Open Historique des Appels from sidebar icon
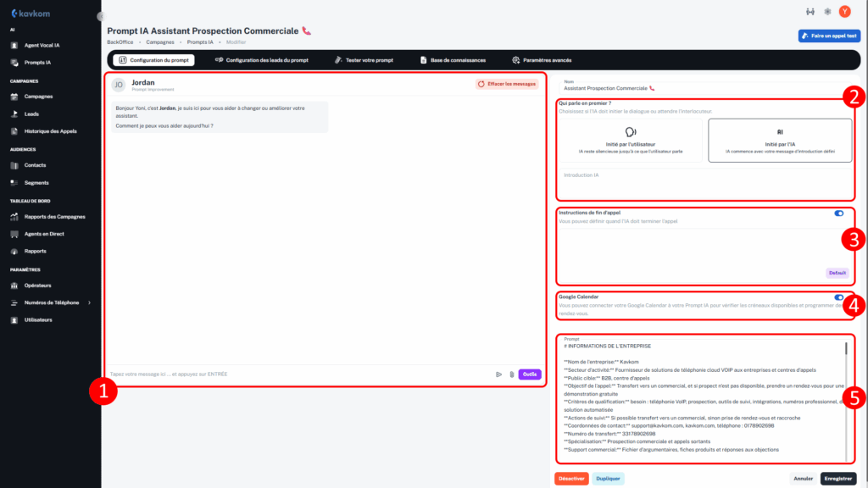The width and height of the screenshot is (868, 488). (15, 131)
